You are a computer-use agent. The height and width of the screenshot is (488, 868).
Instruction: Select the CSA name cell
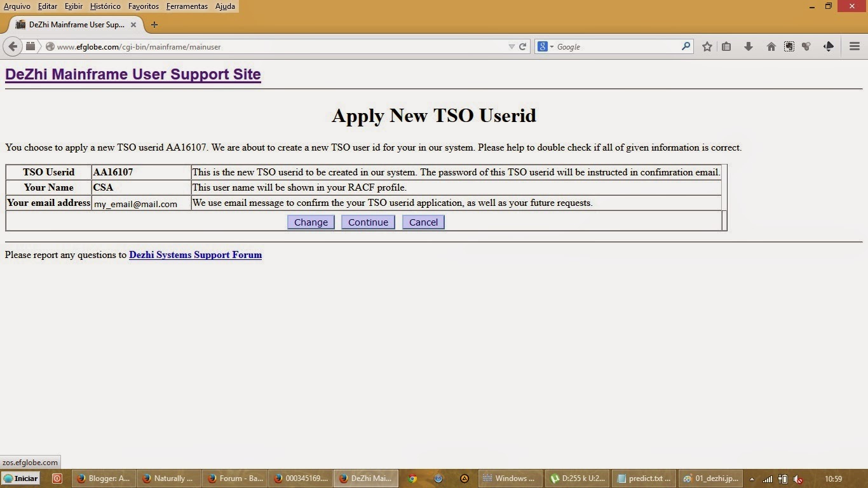tap(141, 187)
